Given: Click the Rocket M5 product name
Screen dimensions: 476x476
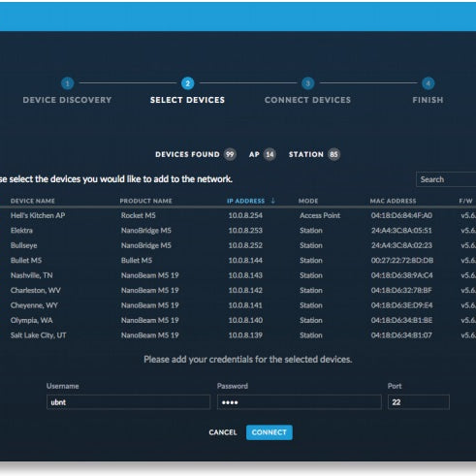Looking at the screenshot, I should point(139,215).
